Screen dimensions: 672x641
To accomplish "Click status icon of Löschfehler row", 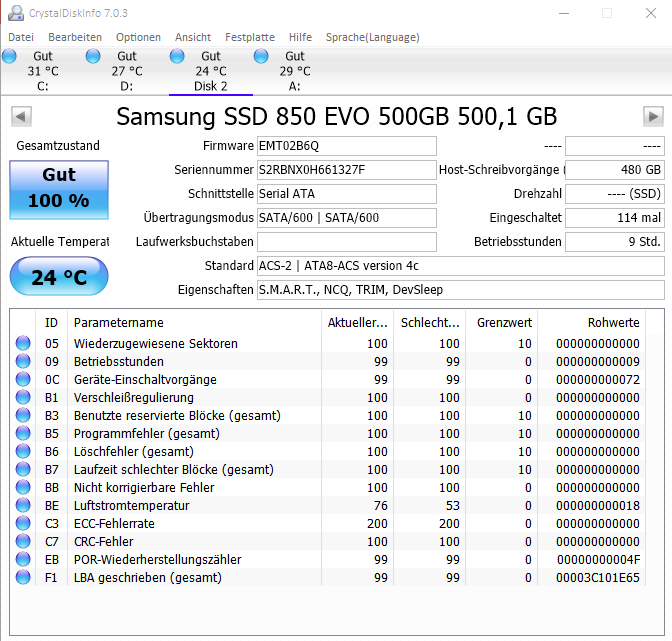I will pyautogui.click(x=23, y=451).
